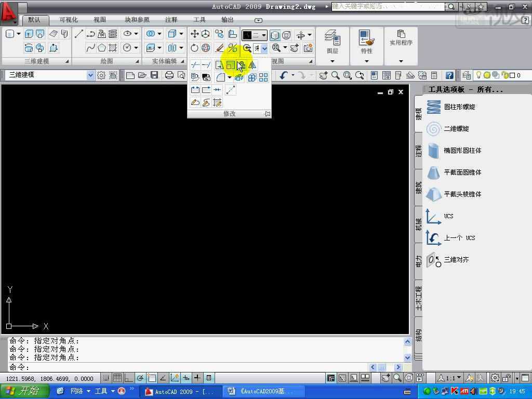Click the Windows 开始 start button
This screenshot has height=399, width=532.
click(24, 391)
